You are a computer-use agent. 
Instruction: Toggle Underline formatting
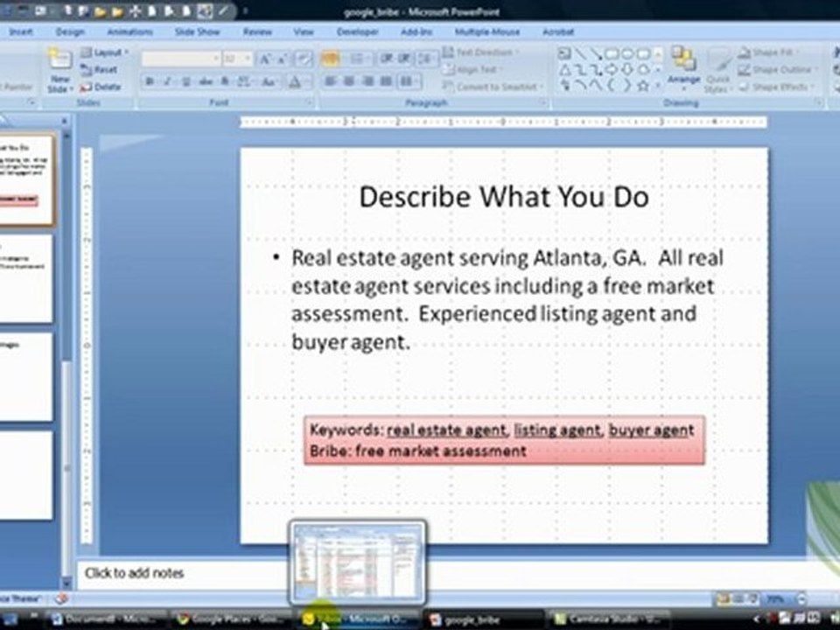(185, 81)
